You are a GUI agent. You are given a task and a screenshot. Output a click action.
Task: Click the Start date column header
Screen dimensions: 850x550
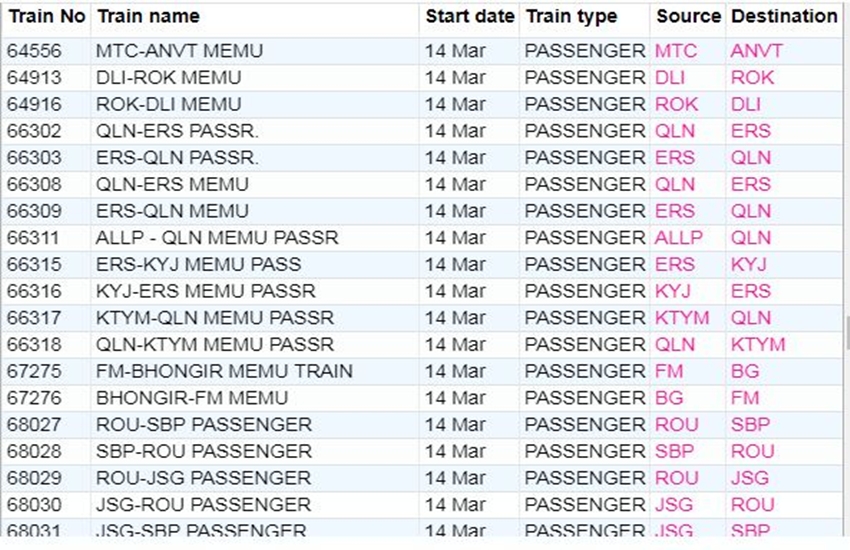click(x=469, y=17)
